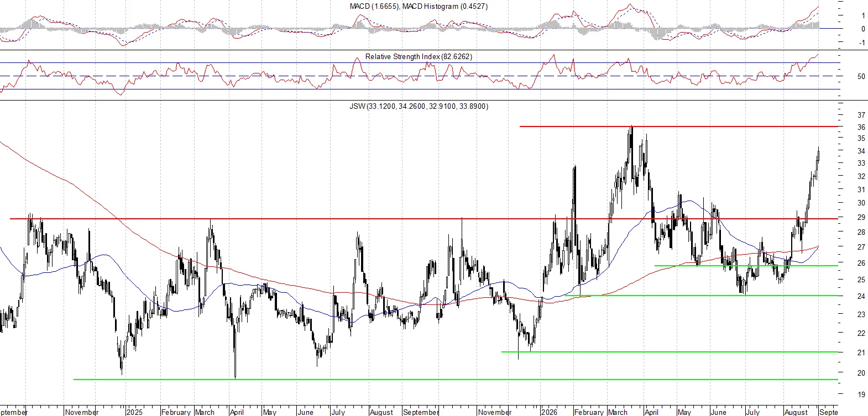The height and width of the screenshot is (416, 868).
Task: Click the JSW price values title
Action: click(419, 106)
